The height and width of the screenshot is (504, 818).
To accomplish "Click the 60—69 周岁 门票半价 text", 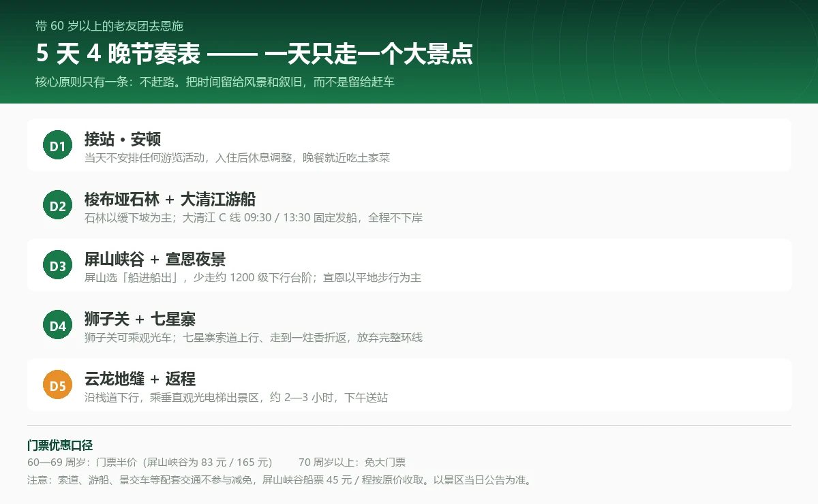I will coord(149,462).
